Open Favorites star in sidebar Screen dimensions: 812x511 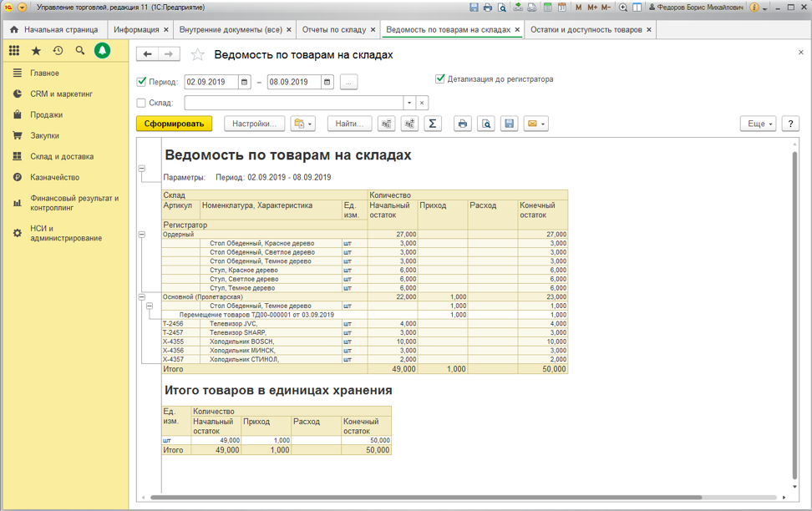point(36,50)
